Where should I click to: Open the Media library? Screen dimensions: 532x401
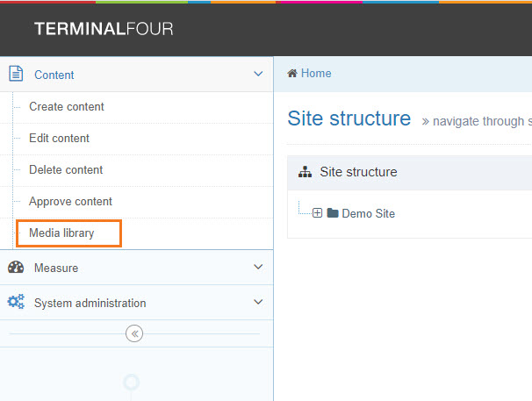tap(61, 233)
